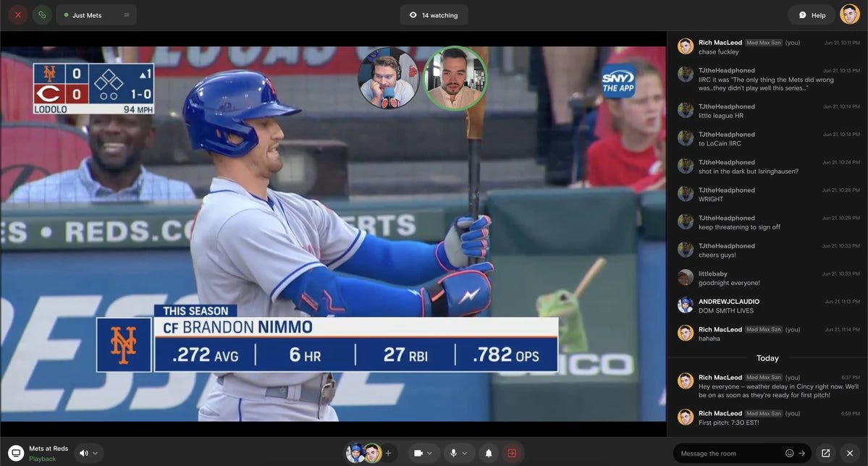868x466 pixels.
Task: Open the Help button
Action: click(x=812, y=15)
